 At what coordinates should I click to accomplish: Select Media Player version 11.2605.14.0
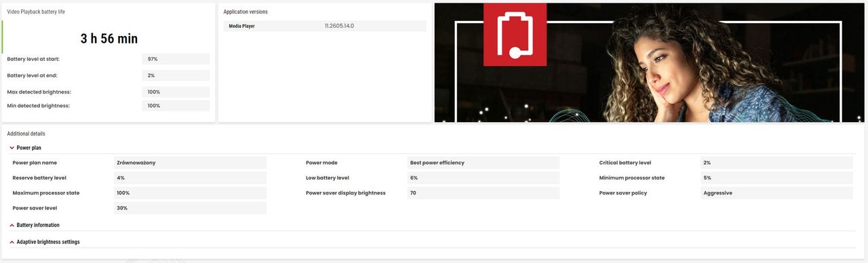[340, 26]
